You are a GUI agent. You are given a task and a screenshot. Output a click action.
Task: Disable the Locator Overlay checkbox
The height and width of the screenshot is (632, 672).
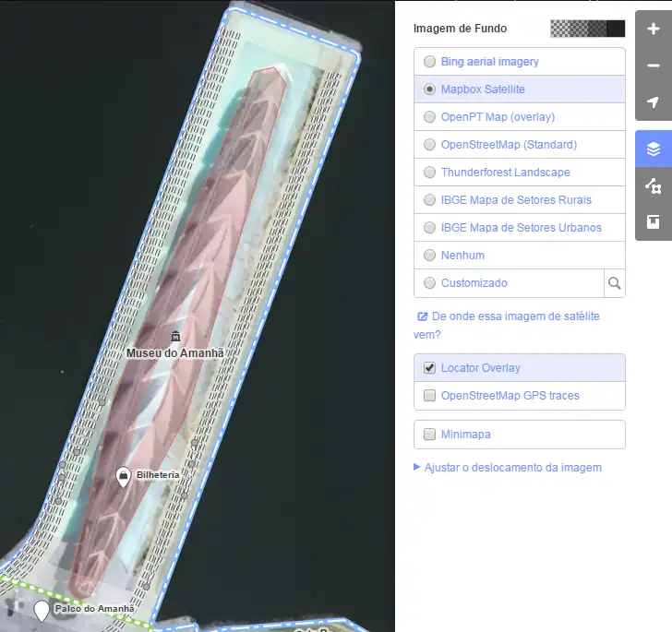[430, 368]
